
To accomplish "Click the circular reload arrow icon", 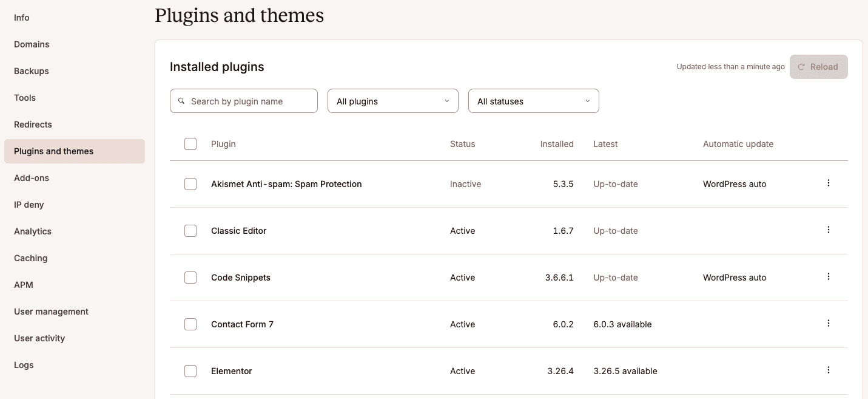I will [801, 67].
